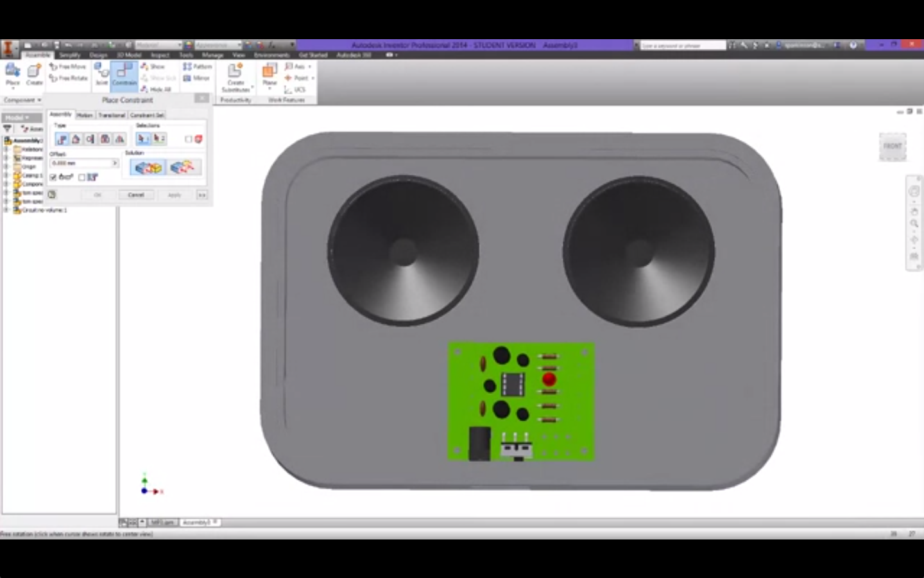This screenshot has height=578, width=924.
Task: Click the Cancel button
Action: click(136, 195)
